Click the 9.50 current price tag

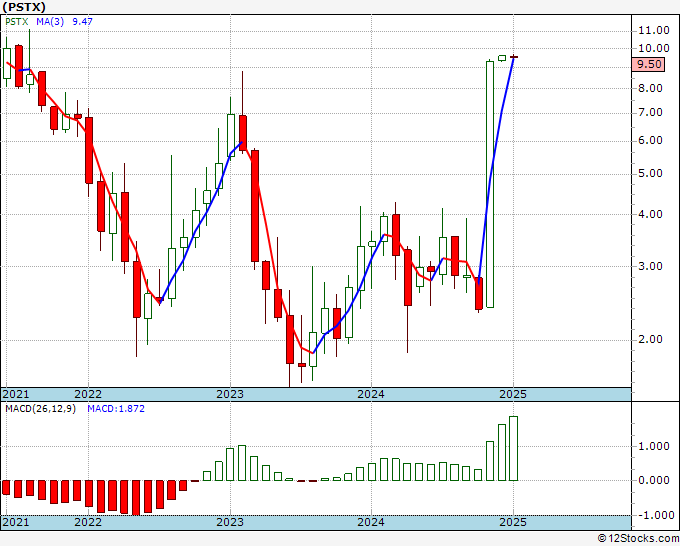[649, 65]
